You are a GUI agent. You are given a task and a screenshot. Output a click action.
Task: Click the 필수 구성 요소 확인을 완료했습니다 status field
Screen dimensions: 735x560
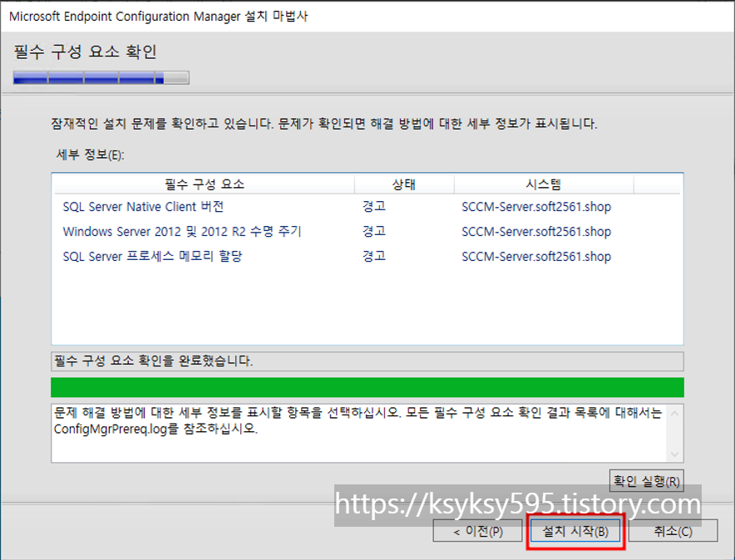coord(367,361)
